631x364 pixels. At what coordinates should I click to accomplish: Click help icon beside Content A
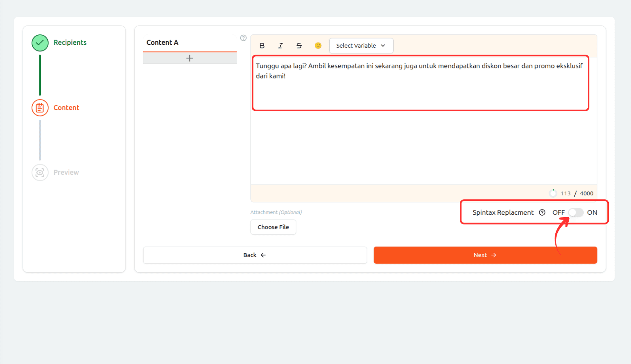tap(243, 38)
